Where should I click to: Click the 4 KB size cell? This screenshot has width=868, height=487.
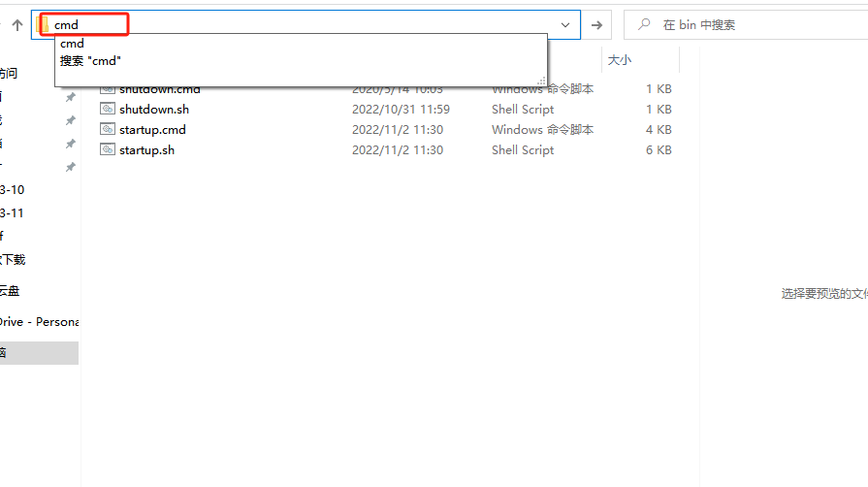point(659,130)
